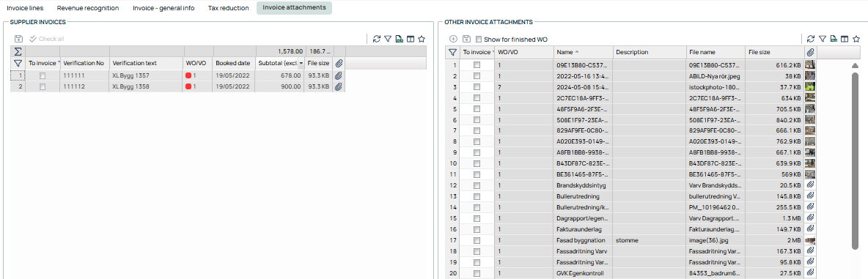The height and width of the screenshot is (279, 868).
Task: Export Supplier Invoices grid to Excel
Action: [399, 39]
